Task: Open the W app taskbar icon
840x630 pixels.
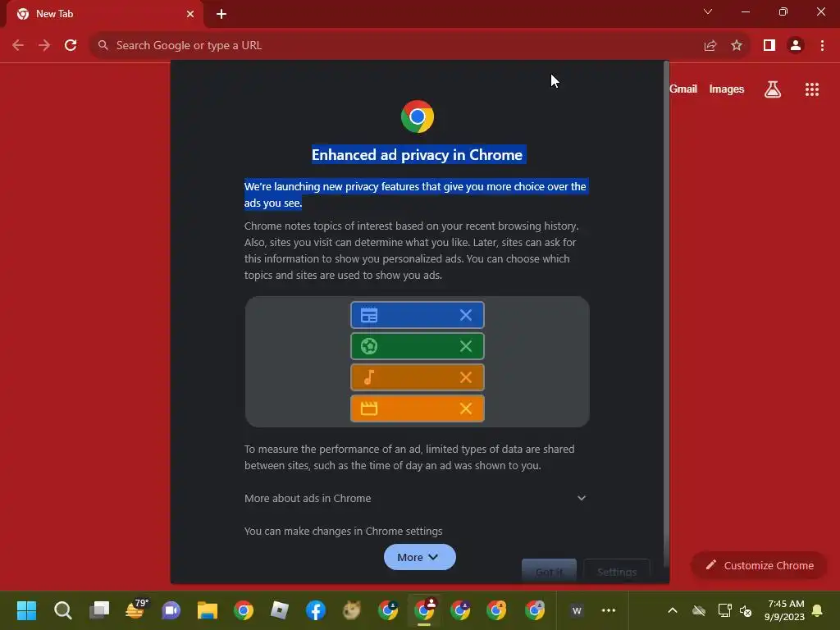Action: [577, 610]
